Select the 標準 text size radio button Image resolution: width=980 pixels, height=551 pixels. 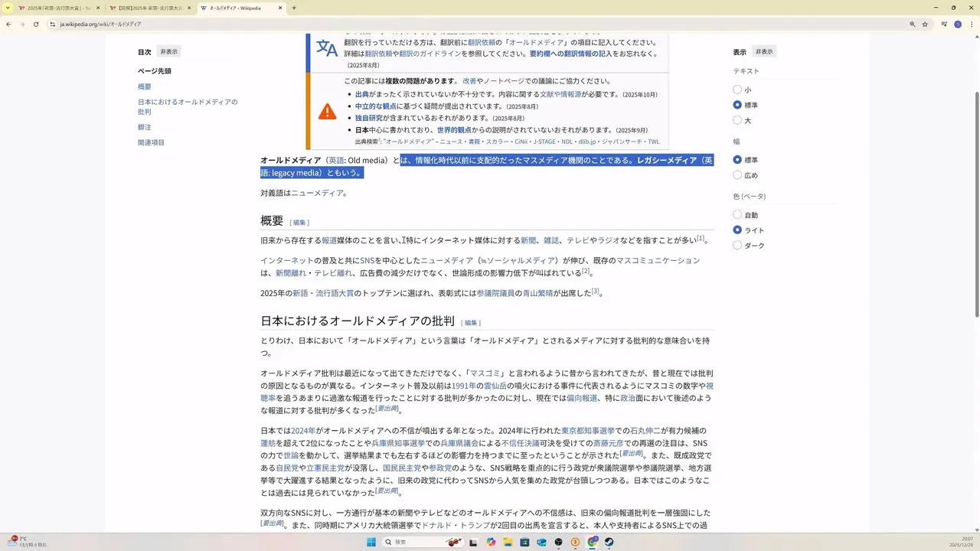[737, 105]
